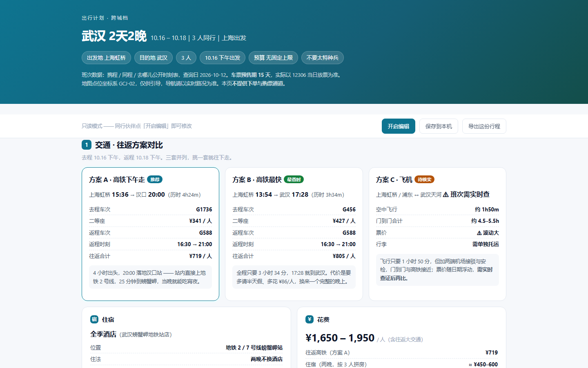Image resolution: width=588 pixels, height=368 pixels.
Task: Click the 需单独托运 luggage value
Action: pos(486,244)
